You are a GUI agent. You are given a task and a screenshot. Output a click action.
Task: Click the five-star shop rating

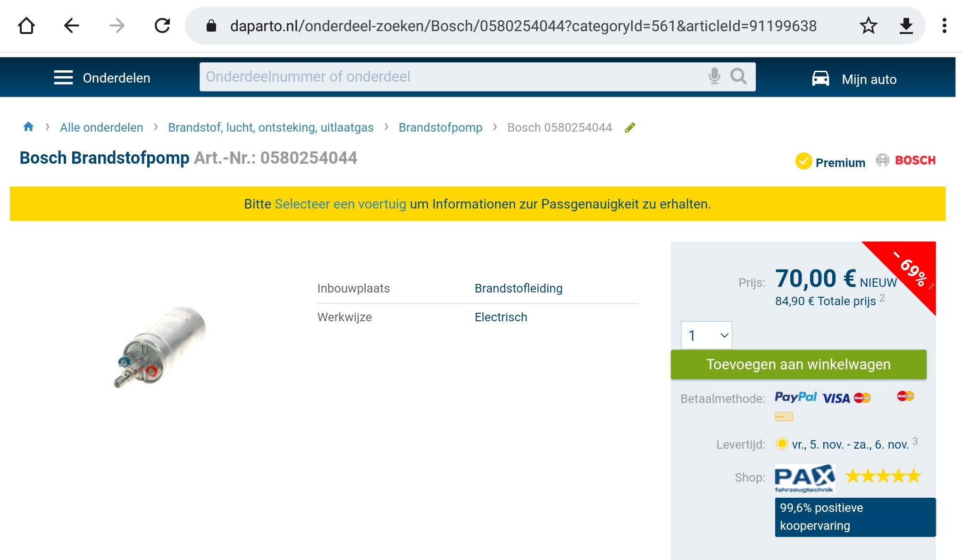[883, 476]
